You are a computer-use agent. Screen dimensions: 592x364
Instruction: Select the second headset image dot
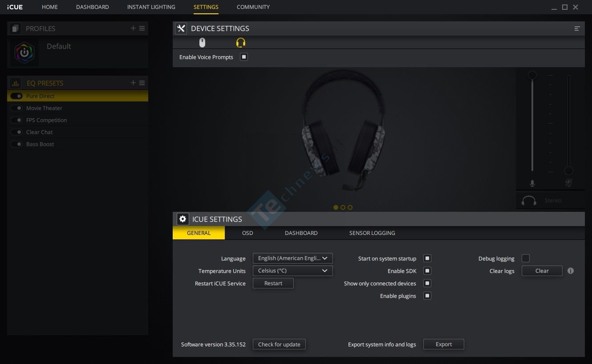point(343,207)
